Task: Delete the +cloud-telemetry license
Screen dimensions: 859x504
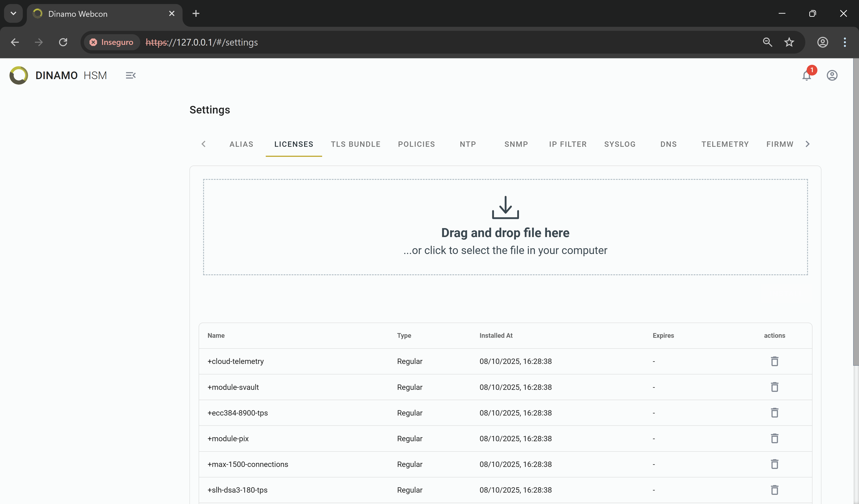Action: pos(774,361)
